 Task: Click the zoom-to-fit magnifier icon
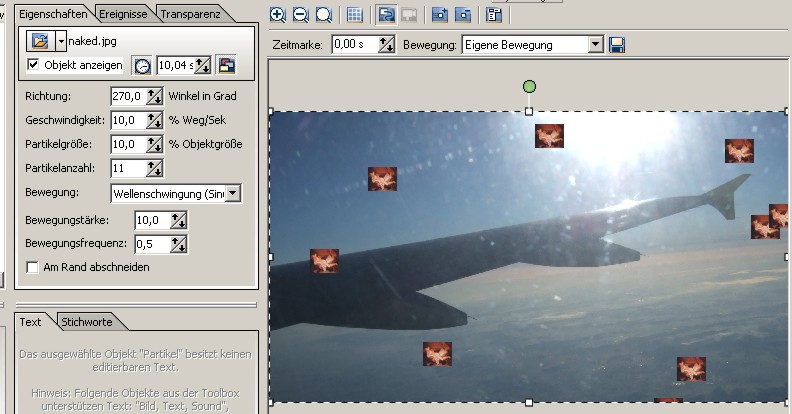[x=323, y=15]
